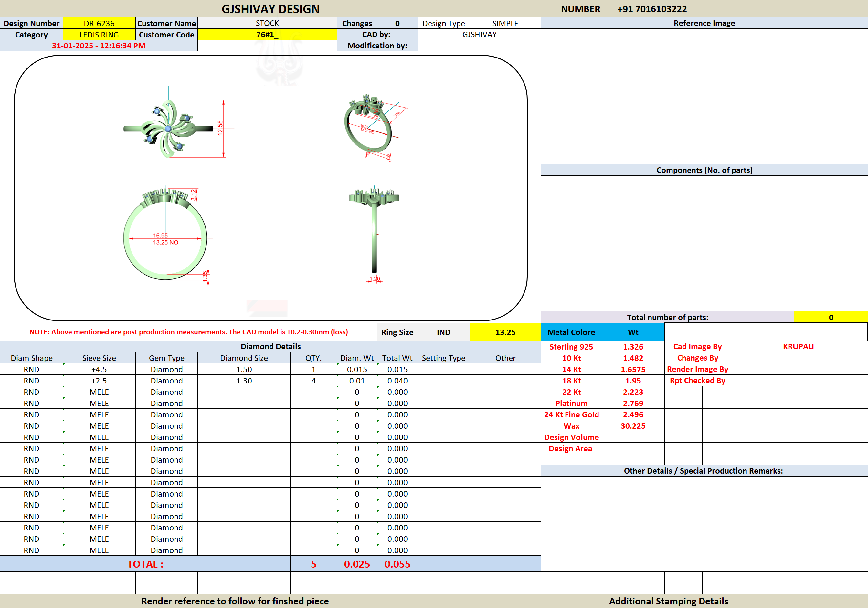Click the Modification by label

click(377, 46)
